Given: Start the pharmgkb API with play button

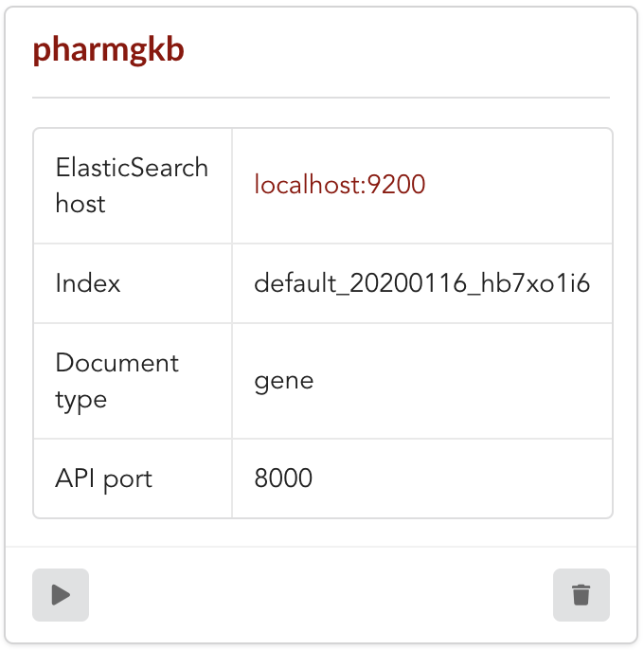Looking at the screenshot, I should tap(61, 595).
